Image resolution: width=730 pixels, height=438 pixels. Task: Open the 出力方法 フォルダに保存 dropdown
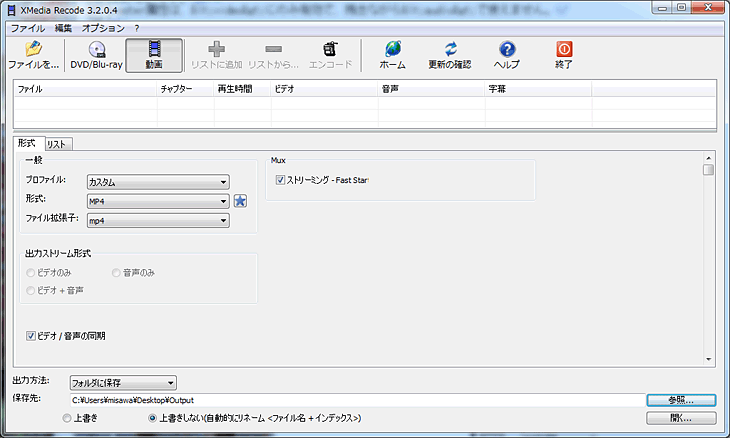tap(123, 383)
